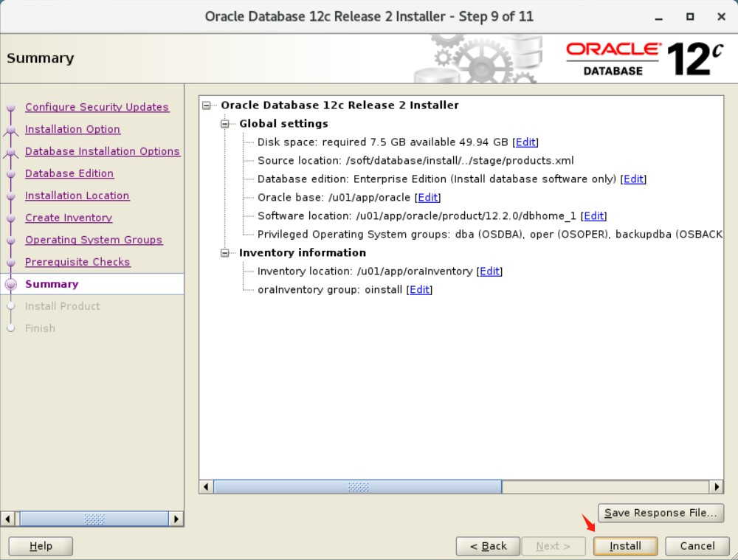Open Operating System Groups step
738x560 pixels.
click(x=94, y=240)
